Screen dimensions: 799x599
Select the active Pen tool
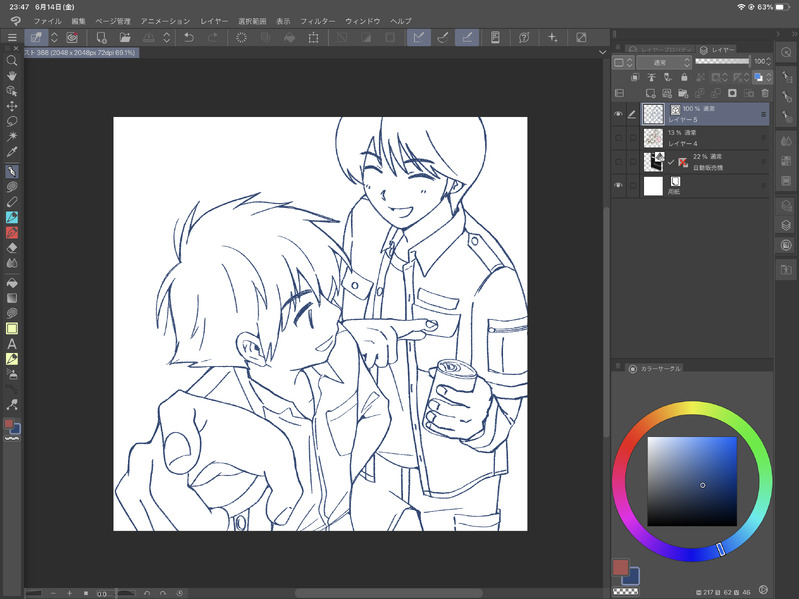[x=12, y=172]
